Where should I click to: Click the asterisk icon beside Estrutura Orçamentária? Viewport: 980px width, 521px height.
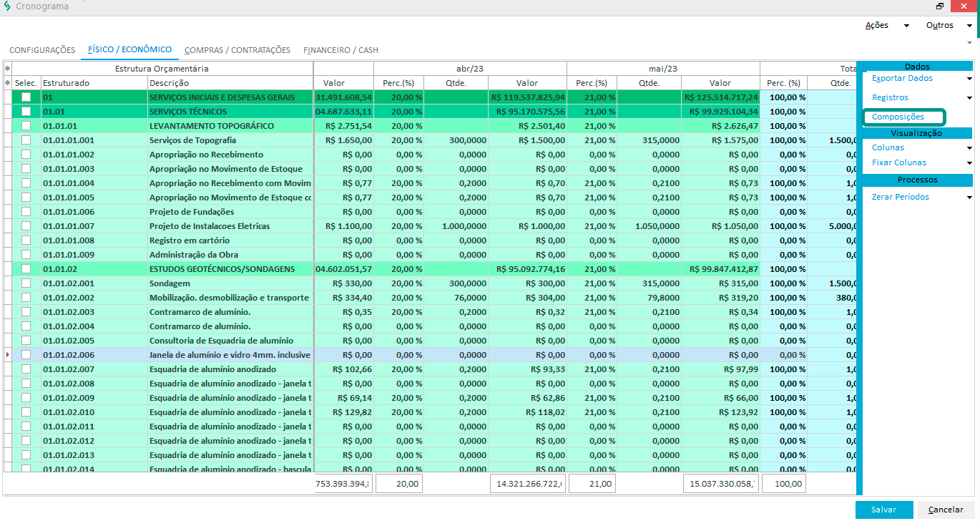click(x=7, y=69)
